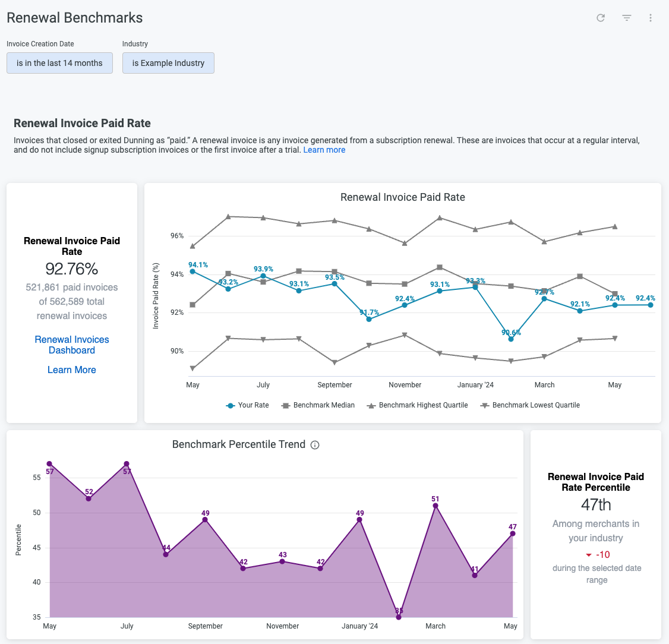Image resolution: width=669 pixels, height=644 pixels.
Task: Click the 'Invoice Paid Rate (%)' axis title
Action: coord(156,296)
